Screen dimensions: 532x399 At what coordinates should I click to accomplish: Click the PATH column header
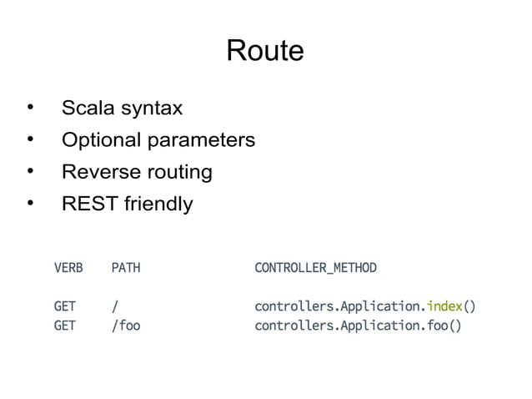(x=126, y=268)
